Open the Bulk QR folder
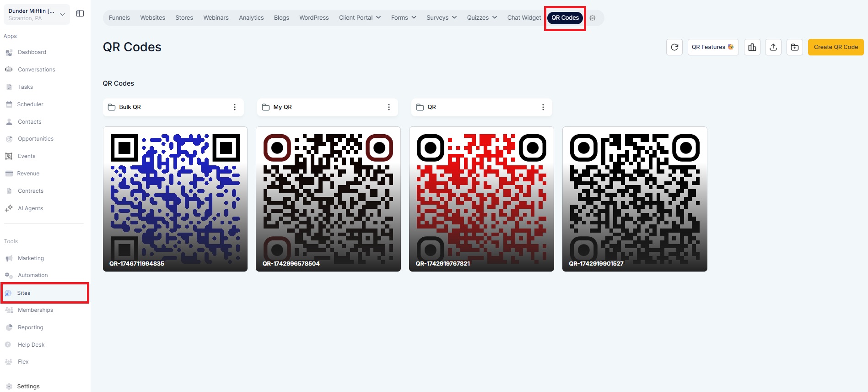The width and height of the screenshot is (868, 392). pyautogui.click(x=173, y=107)
